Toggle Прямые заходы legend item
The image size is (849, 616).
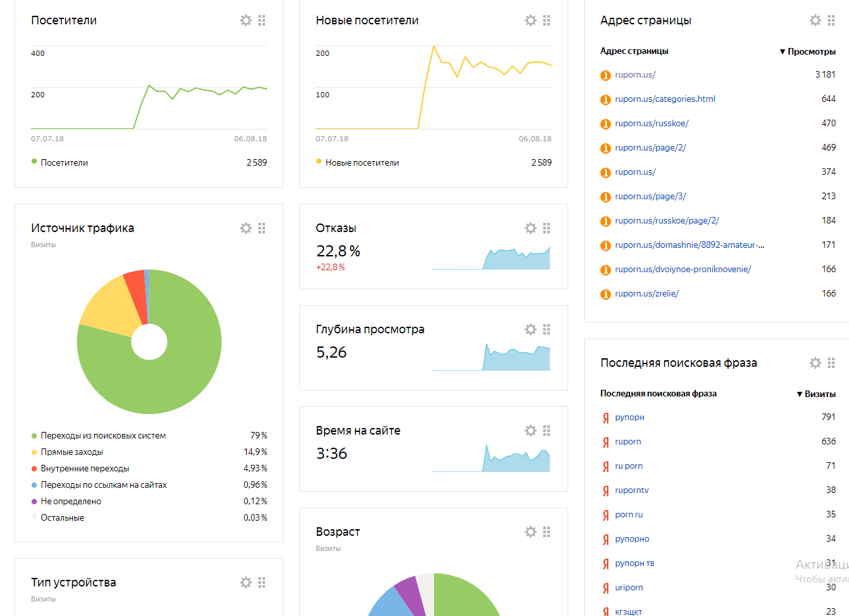click(67, 452)
